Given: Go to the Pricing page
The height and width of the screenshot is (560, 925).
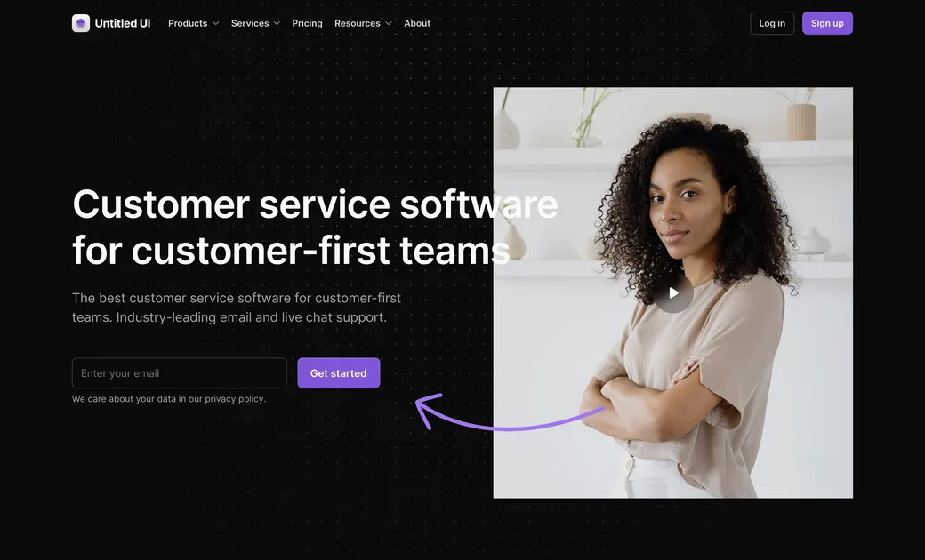Looking at the screenshot, I should click(308, 24).
